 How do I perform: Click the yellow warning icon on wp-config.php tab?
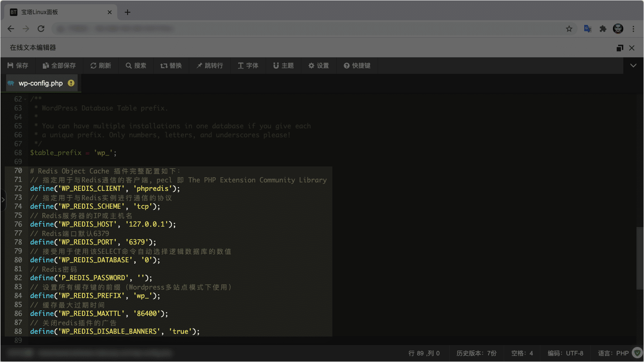pos(71,83)
